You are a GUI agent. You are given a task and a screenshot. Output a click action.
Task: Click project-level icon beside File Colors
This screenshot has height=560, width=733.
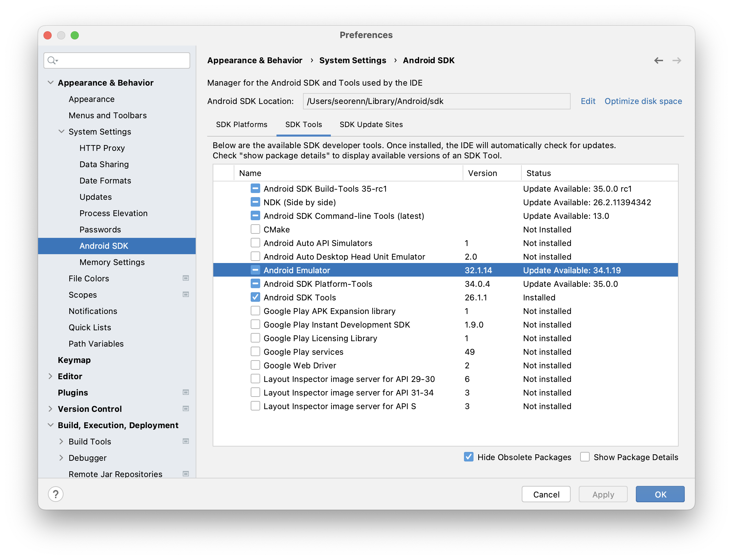pyautogui.click(x=186, y=278)
